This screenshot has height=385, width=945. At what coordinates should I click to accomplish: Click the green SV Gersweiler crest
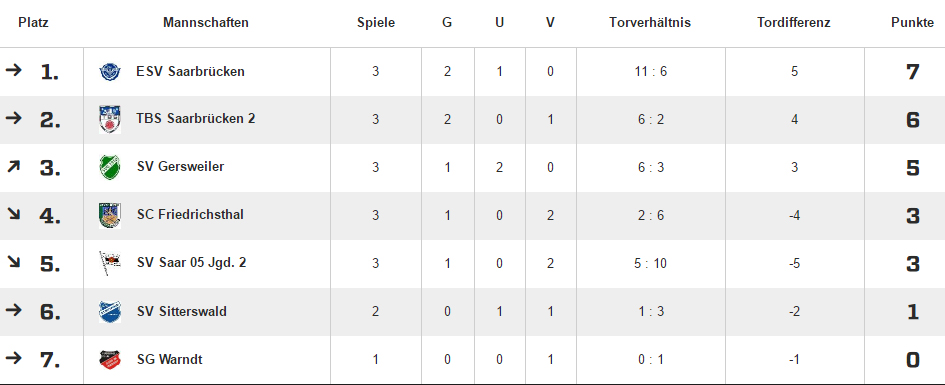pos(110,167)
